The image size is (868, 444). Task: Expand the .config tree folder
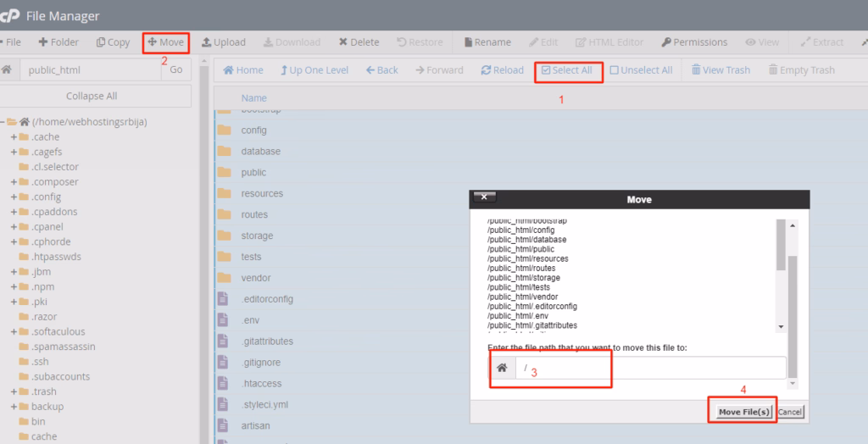[x=14, y=197]
